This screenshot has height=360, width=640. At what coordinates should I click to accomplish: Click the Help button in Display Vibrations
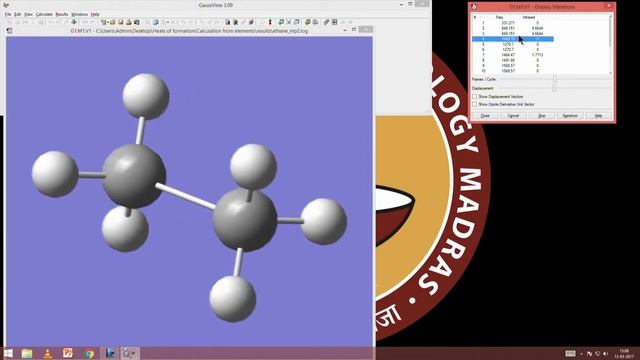click(598, 116)
